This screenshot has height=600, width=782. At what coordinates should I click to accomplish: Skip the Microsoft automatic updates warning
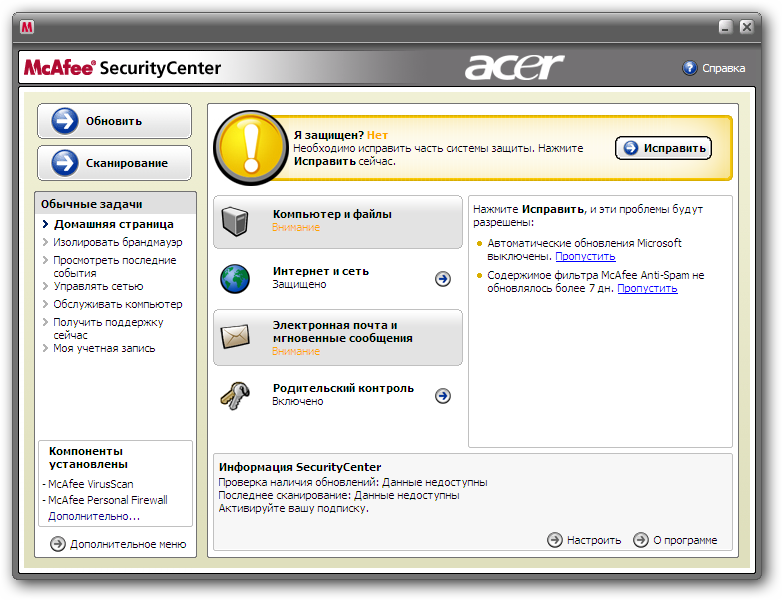click(586, 256)
